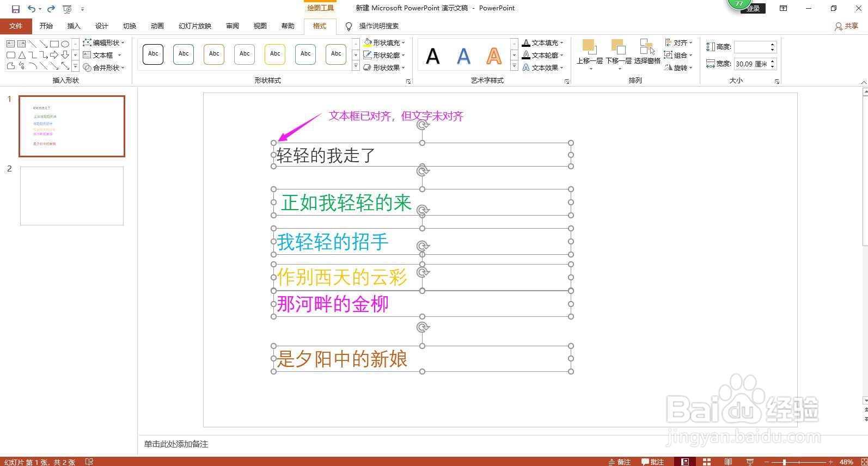Select the horizontal text box shape icon
Image resolution: width=868 pixels, height=466 pixels.
tap(11, 44)
